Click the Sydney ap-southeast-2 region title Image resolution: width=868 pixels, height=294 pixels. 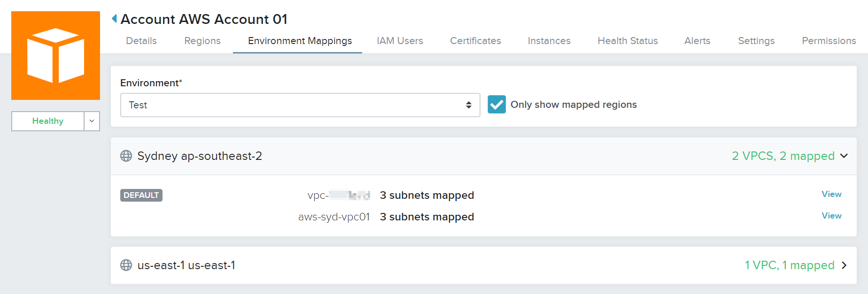(200, 156)
